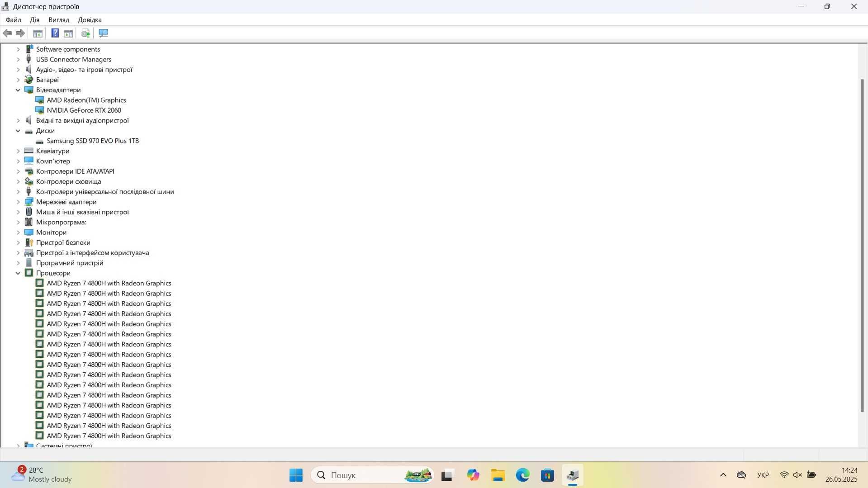Open File Explorer from the taskbar
The height and width of the screenshot is (488, 868).
click(498, 475)
